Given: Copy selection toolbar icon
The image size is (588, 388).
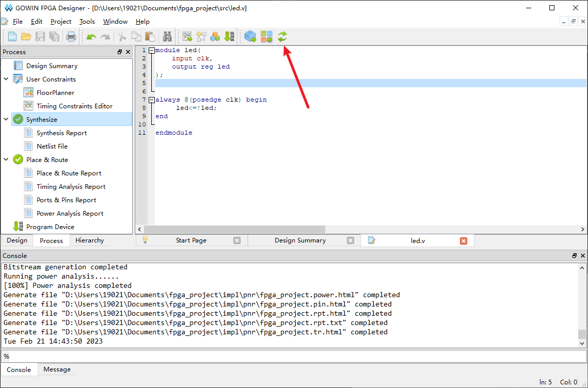Looking at the screenshot, I should [136, 36].
